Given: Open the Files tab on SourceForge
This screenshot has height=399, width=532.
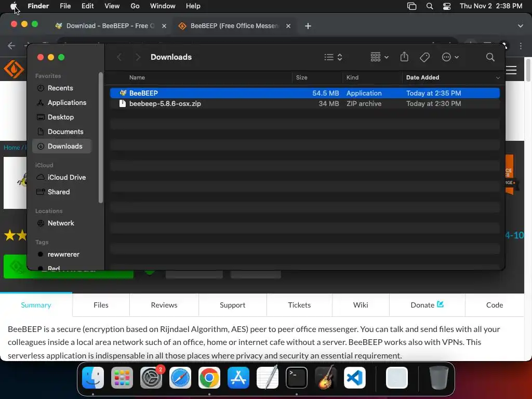Looking at the screenshot, I should pyautogui.click(x=101, y=305).
